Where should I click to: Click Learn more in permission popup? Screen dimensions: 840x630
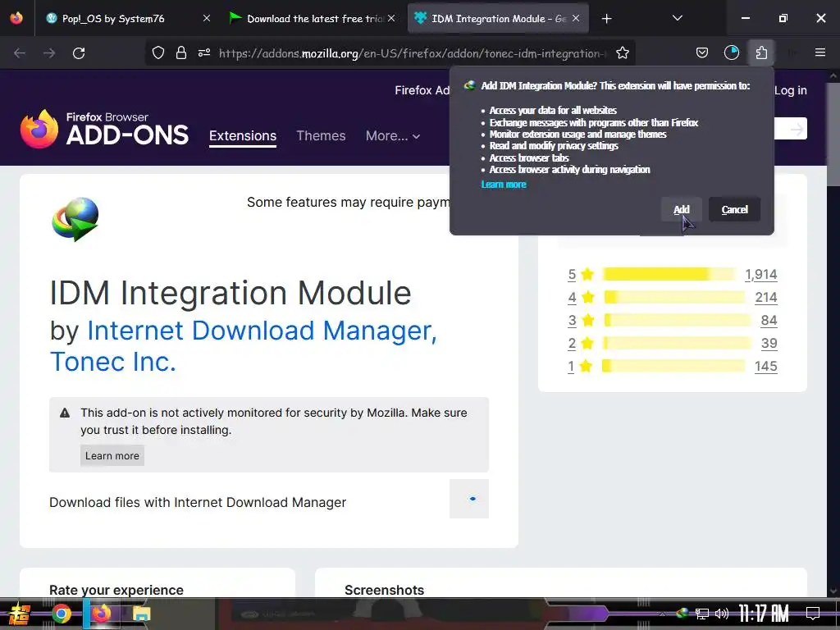(504, 185)
